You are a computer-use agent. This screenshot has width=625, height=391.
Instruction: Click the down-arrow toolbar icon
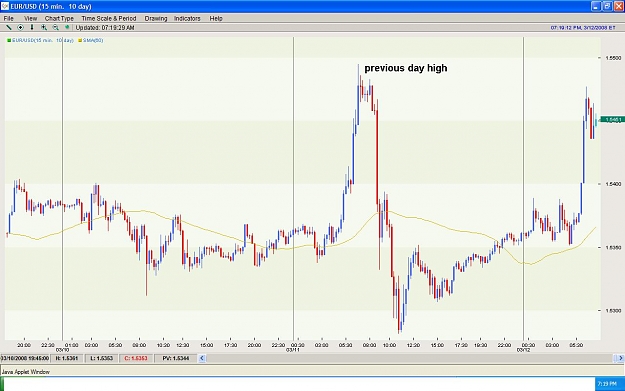coord(32,28)
